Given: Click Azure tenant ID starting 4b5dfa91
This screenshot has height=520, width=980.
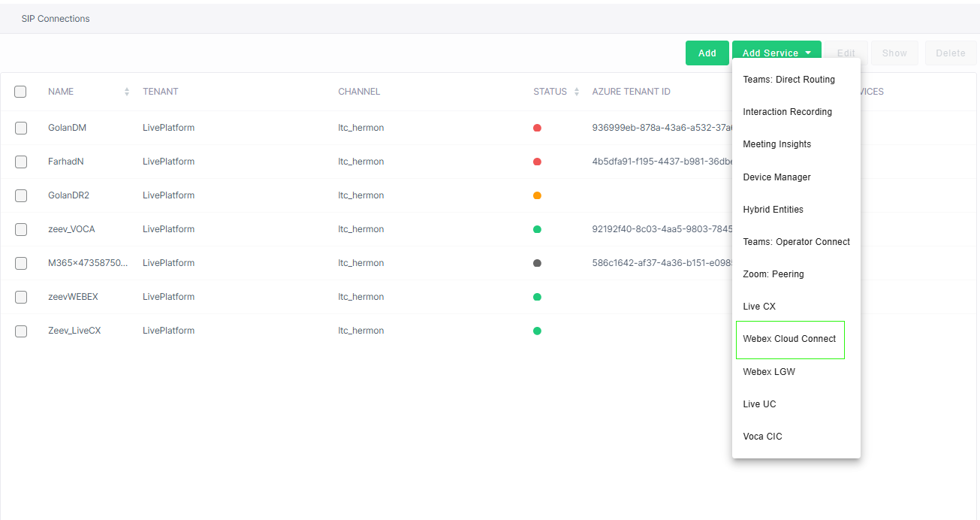Looking at the screenshot, I should [x=662, y=162].
